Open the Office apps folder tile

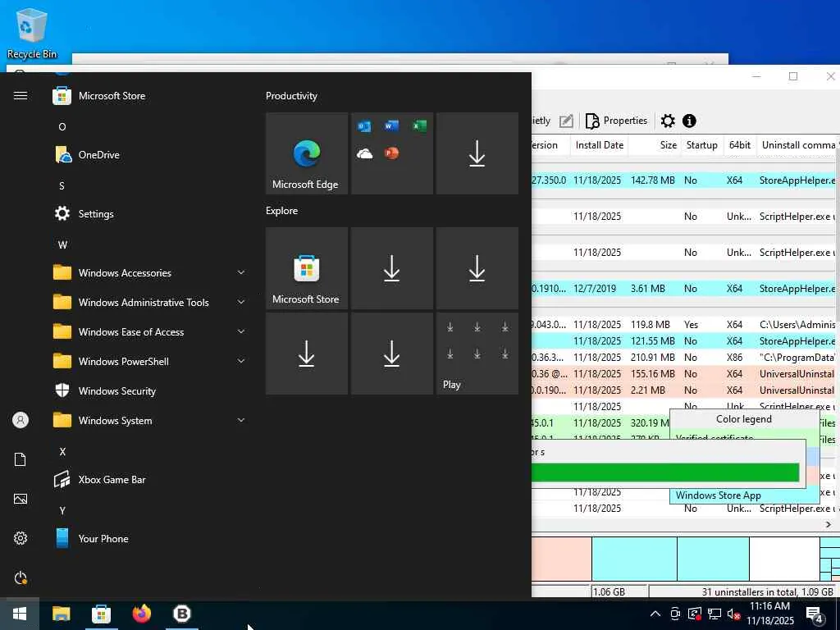coord(391,153)
